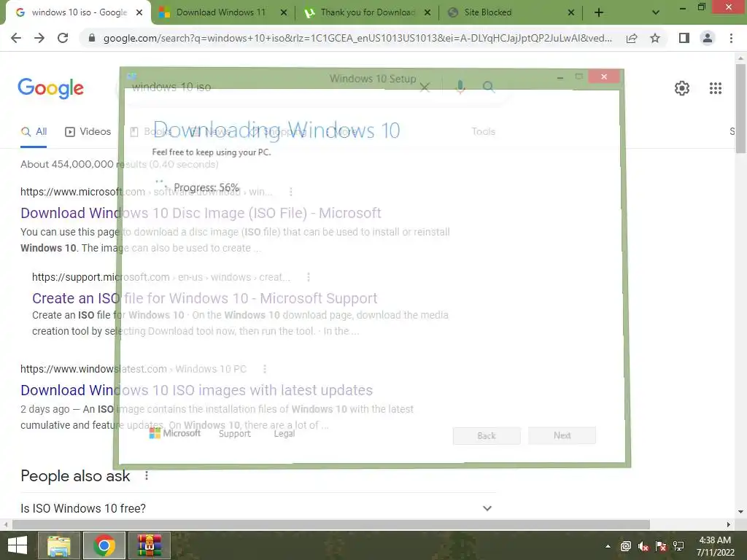Click the taskbar clock showing 4:38 AM
747x560 pixels.
(715, 546)
